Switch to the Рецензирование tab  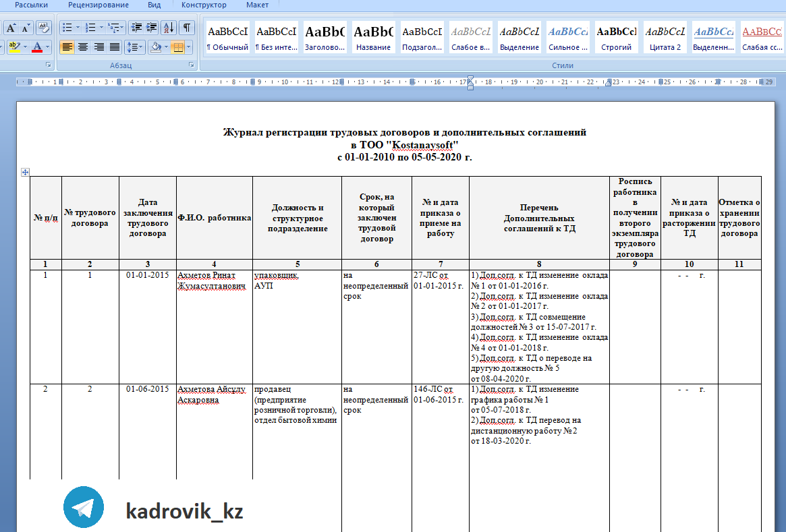coord(99,5)
